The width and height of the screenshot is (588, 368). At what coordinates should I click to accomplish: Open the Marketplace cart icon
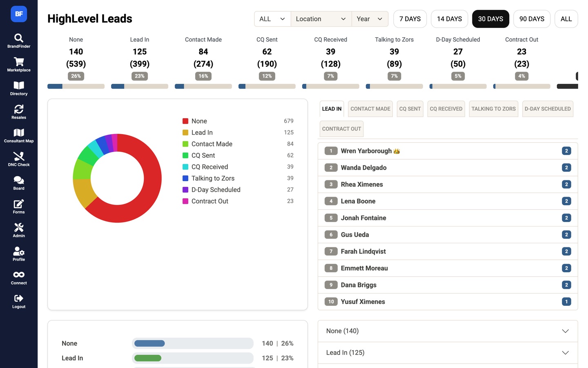[19, 62]
